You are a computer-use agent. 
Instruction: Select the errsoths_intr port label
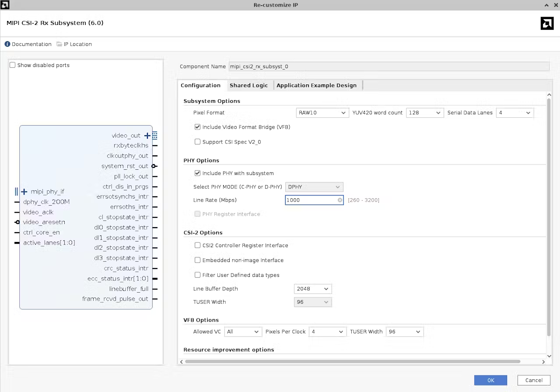129,207
